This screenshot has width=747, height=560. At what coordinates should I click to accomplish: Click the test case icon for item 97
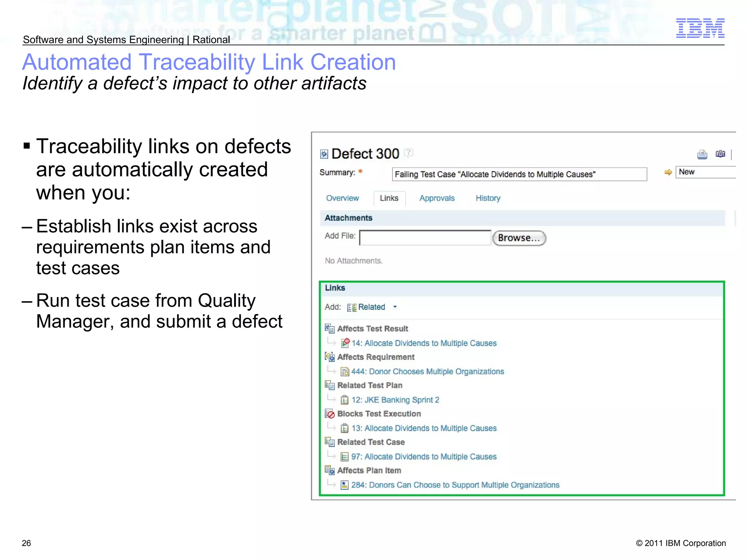344,456
